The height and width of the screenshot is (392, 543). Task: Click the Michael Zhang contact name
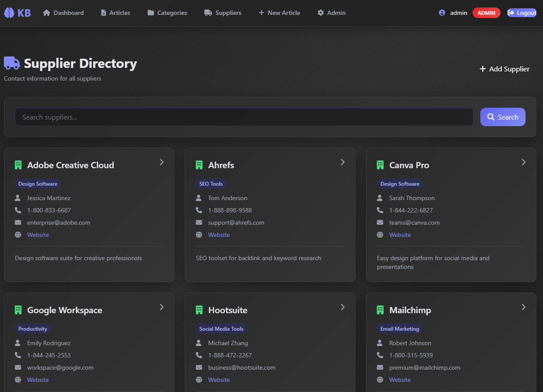click(x=228, y=343)
